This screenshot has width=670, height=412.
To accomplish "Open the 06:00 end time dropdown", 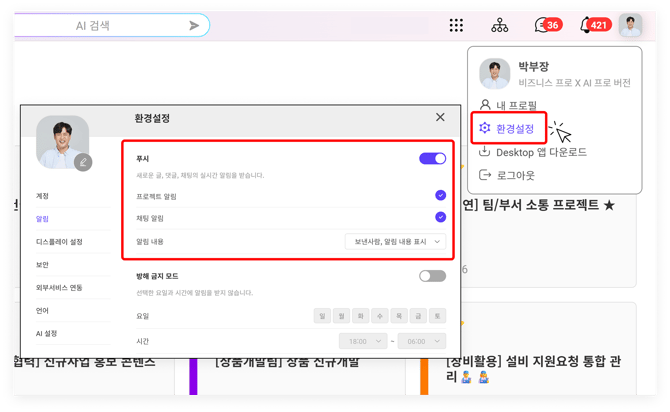I will pos(423,340).
